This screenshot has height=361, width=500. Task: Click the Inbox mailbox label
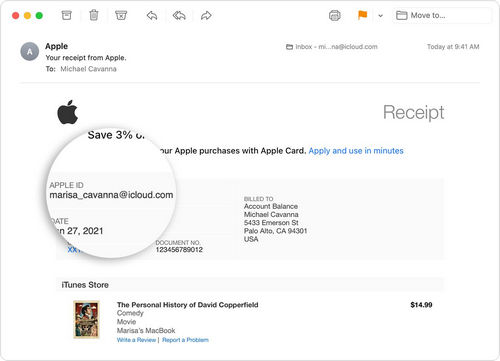tap(332, 47)
